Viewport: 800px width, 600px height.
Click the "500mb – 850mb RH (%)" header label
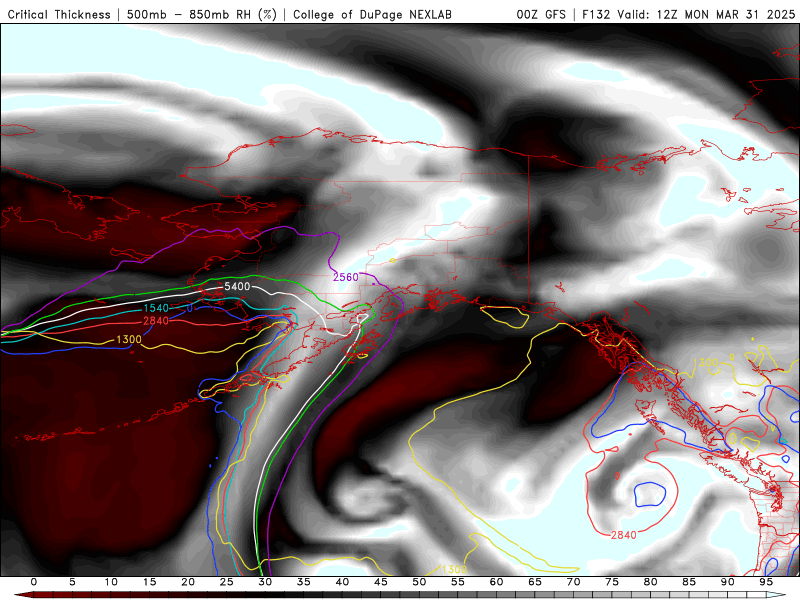(x=202, y=15)
